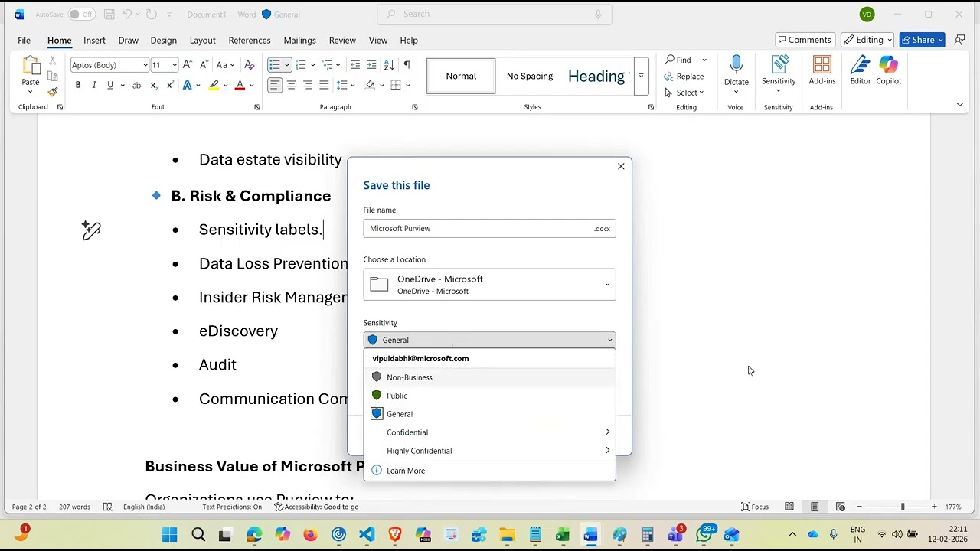980x551 pixels.
Task: Decrease paragraph indent
Action: 354,65
